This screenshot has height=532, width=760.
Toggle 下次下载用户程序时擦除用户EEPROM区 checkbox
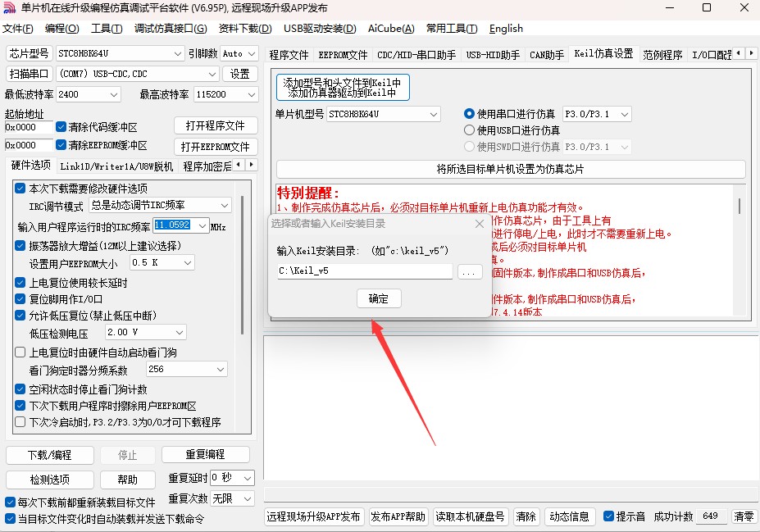pyautogui.click(x=20, y=406)
